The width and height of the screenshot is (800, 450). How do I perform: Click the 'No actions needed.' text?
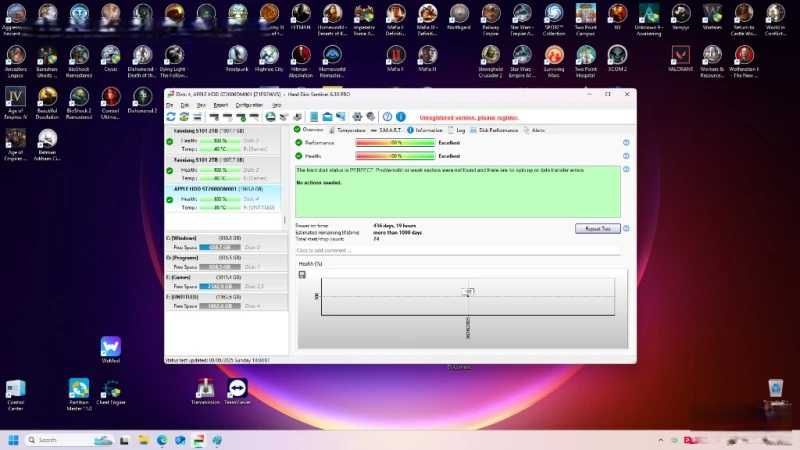tap(319, 183)
